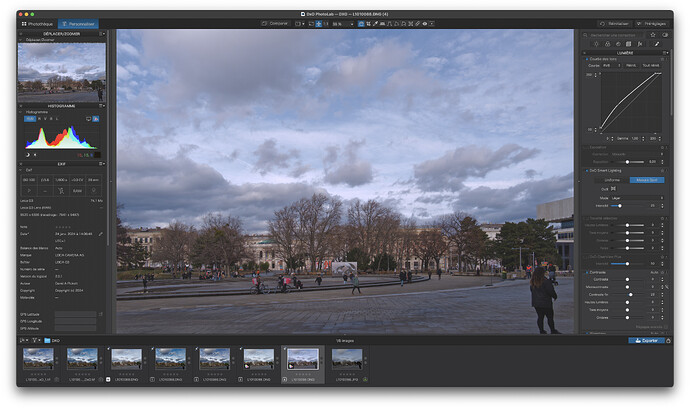Click the GPS Latitude input field

tap(75, 314)
